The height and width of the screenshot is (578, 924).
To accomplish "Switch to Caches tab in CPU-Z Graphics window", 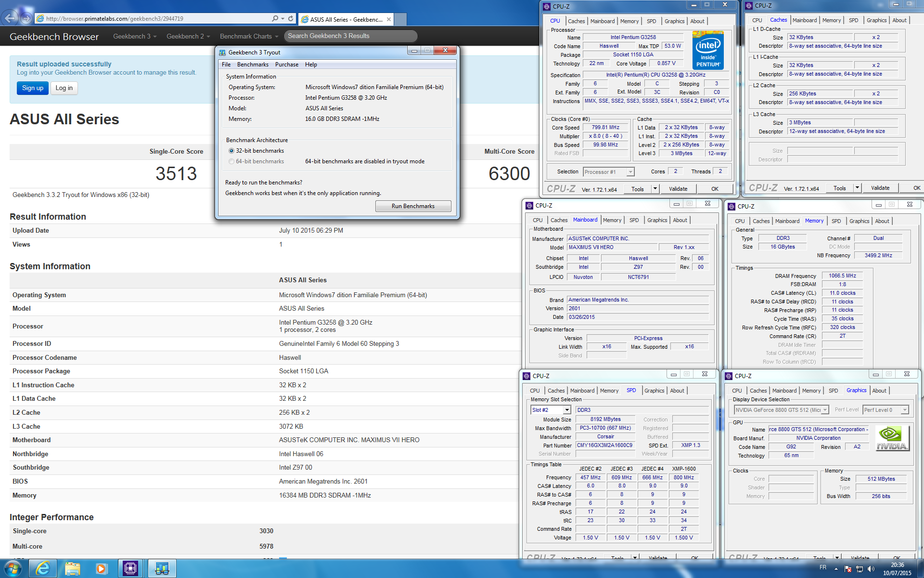I will coord(758,391).
